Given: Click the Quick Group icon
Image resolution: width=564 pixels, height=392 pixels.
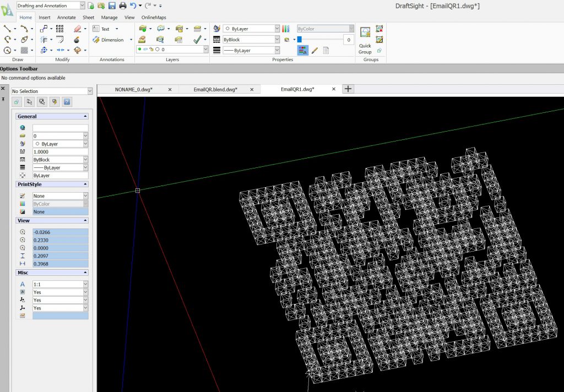Looking at the screenshot, I should tap(365, 33).
